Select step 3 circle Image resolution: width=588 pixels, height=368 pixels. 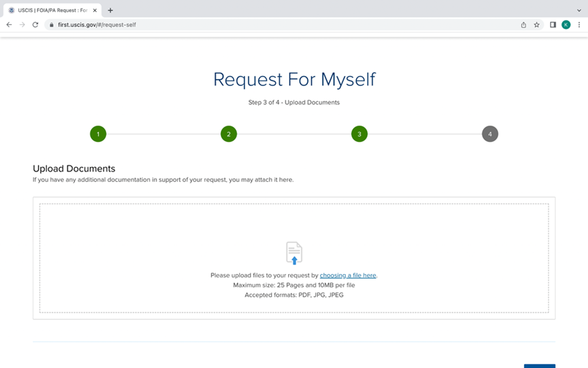[359, 134]
